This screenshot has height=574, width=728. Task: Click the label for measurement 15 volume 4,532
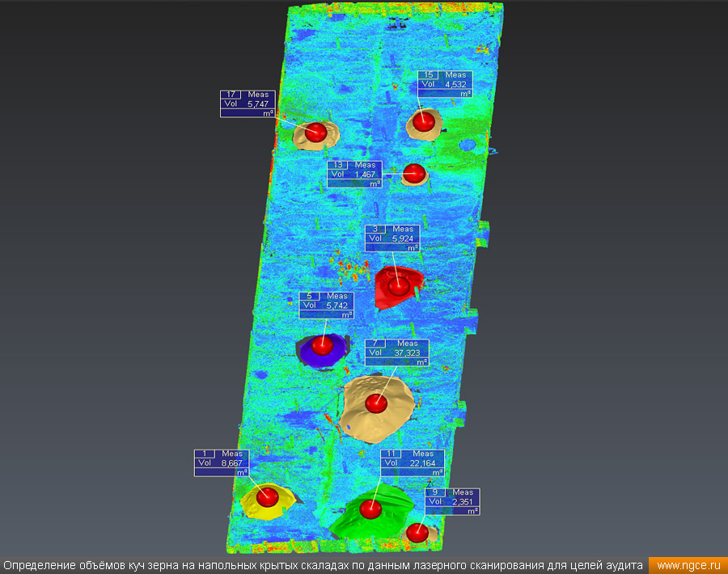pyautogui.click(x=445, y=84)
